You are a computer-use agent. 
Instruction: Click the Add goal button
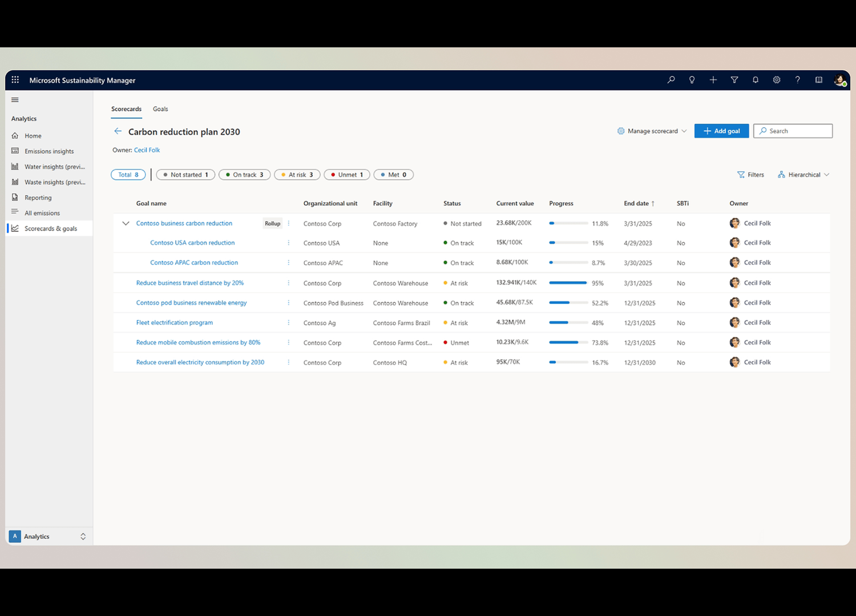(721, 131)
